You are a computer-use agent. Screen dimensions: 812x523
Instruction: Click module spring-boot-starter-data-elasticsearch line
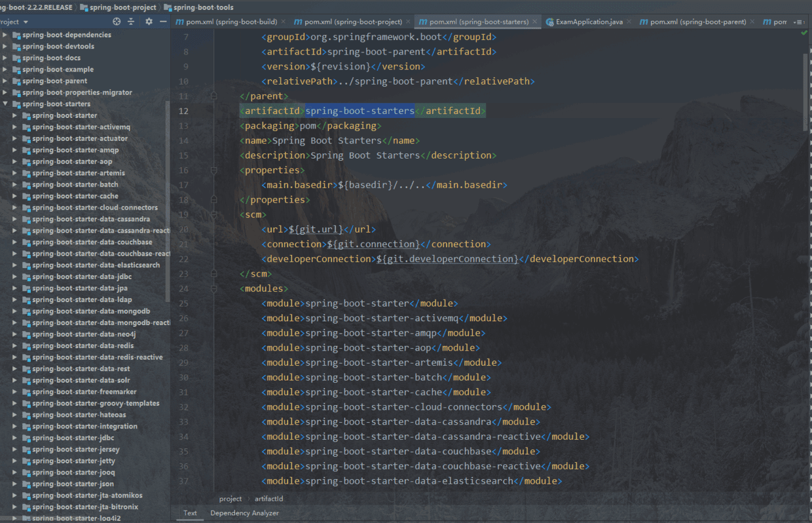click(x=411, y=481)
